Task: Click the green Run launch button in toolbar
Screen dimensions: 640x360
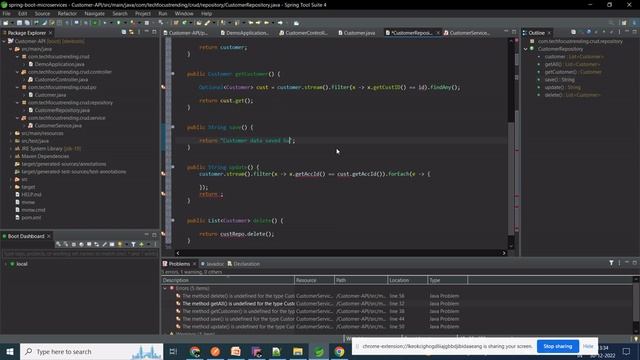Action: point(95,23)
